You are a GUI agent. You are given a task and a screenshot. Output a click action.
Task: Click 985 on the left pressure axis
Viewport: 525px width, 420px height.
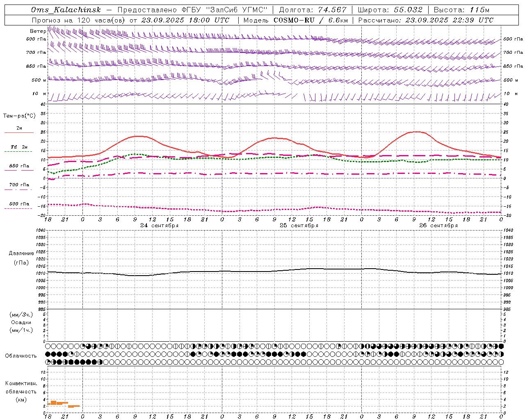[x=42, y=309]
